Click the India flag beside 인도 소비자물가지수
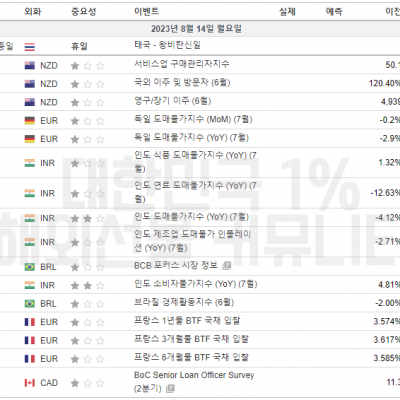 pyautogui.click(x=30, y=285)
